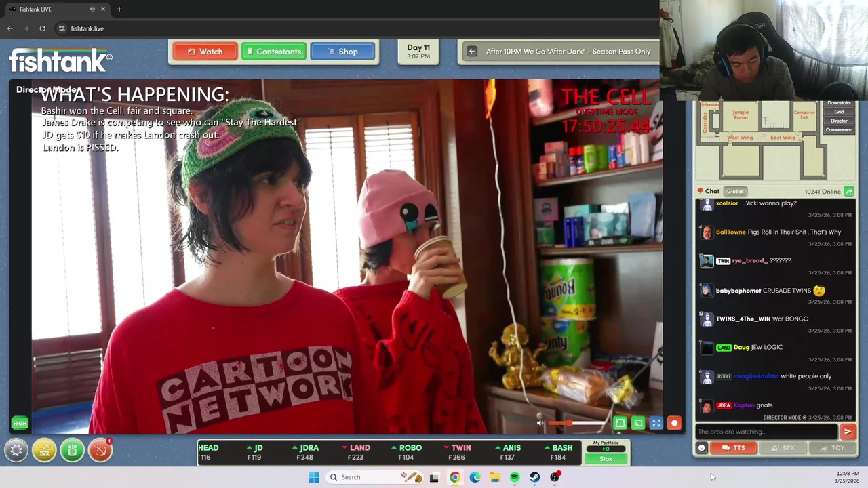Image resolution: width=868 pixels, height=488 pixels.
Task: Click the green online users icon
Action: [x=849, y=192]
